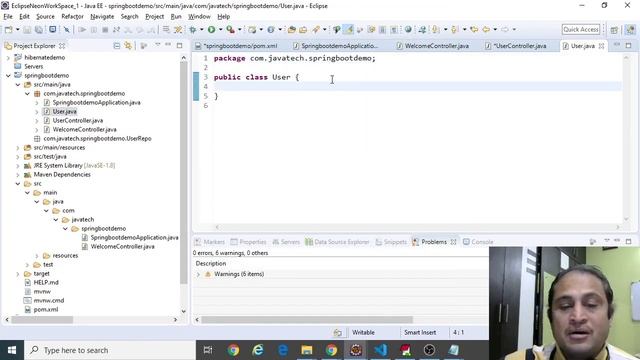Open the File menu

[x=8, y=16]
